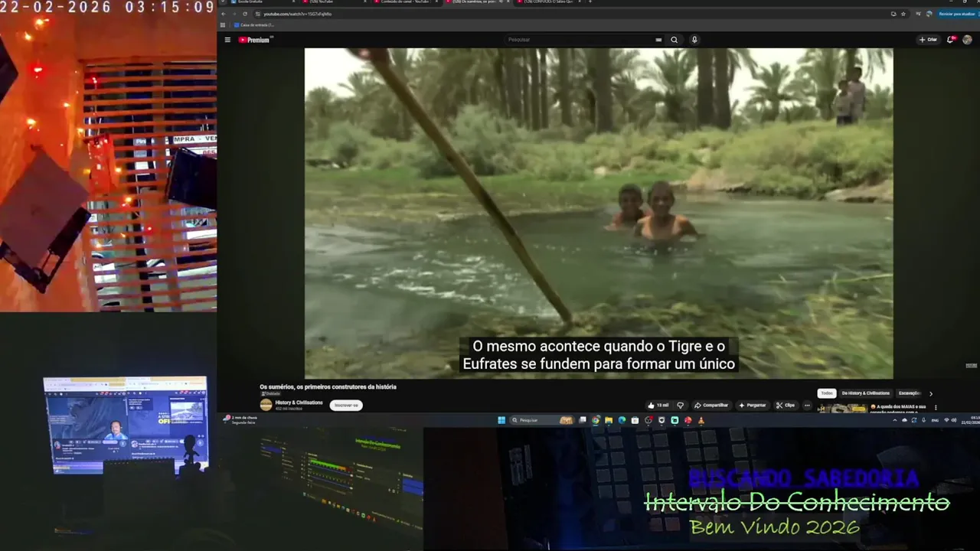Open the YouTube hamburger guide menu
This screenshot has height=551, width=980.
pos(227,40)
